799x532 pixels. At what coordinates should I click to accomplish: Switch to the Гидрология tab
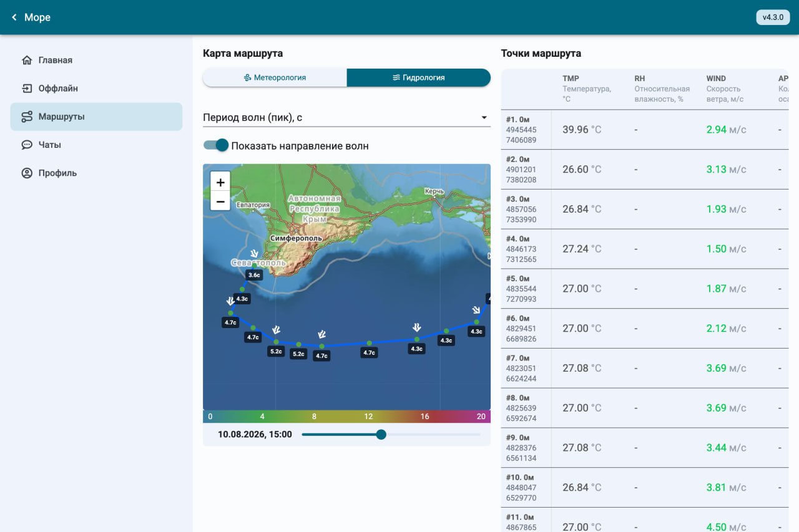pyautogui.click(x=419, y=78)
